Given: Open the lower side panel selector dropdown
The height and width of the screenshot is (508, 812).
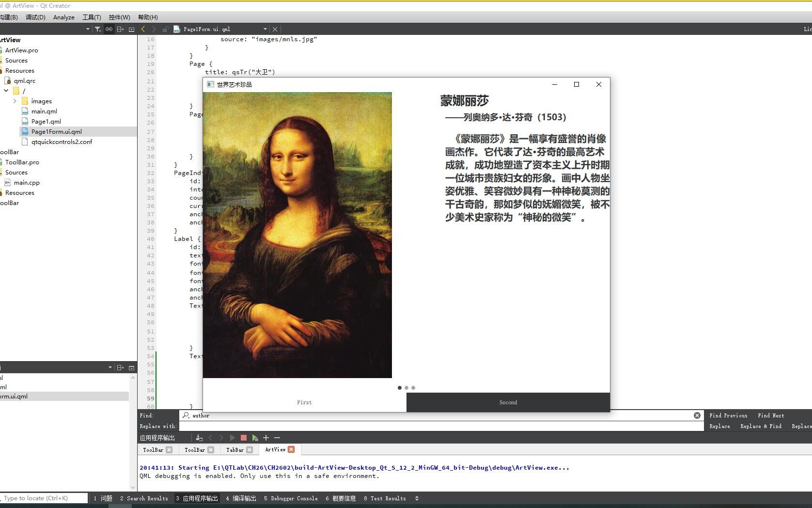Looking at the screenshot, I should [110, 367].
